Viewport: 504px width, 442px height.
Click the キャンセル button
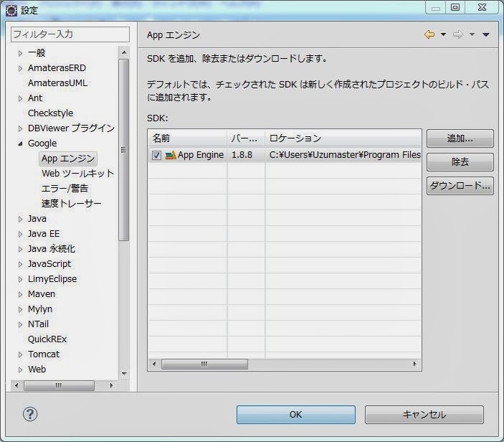click(x=424, y=414)
